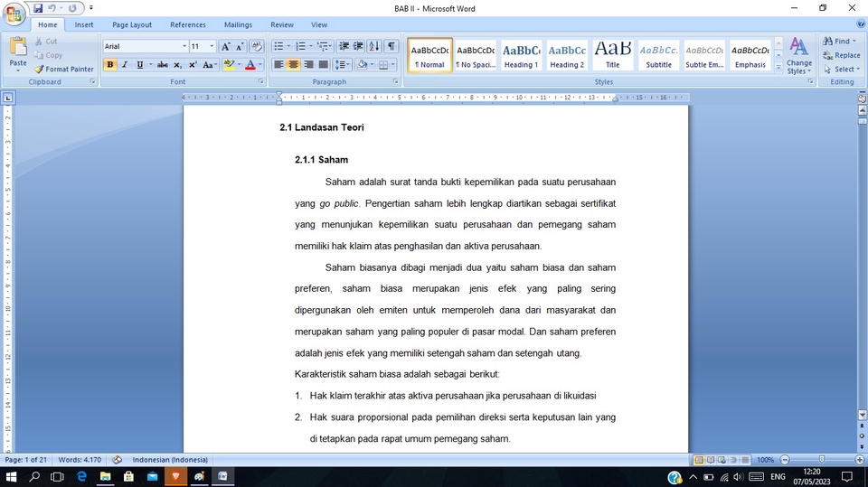Click the Copy button
This screenshot has width=868, height=487.
point(48,55)
